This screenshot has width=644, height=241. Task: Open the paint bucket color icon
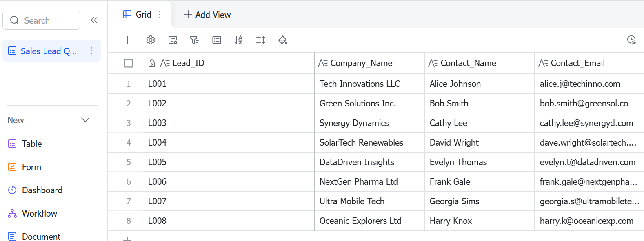click(x=283, y=40)
